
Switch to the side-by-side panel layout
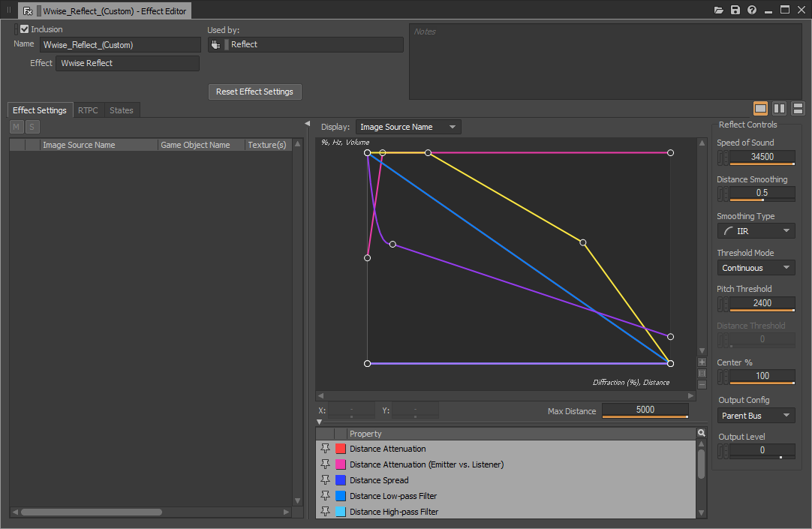point(779,108)
